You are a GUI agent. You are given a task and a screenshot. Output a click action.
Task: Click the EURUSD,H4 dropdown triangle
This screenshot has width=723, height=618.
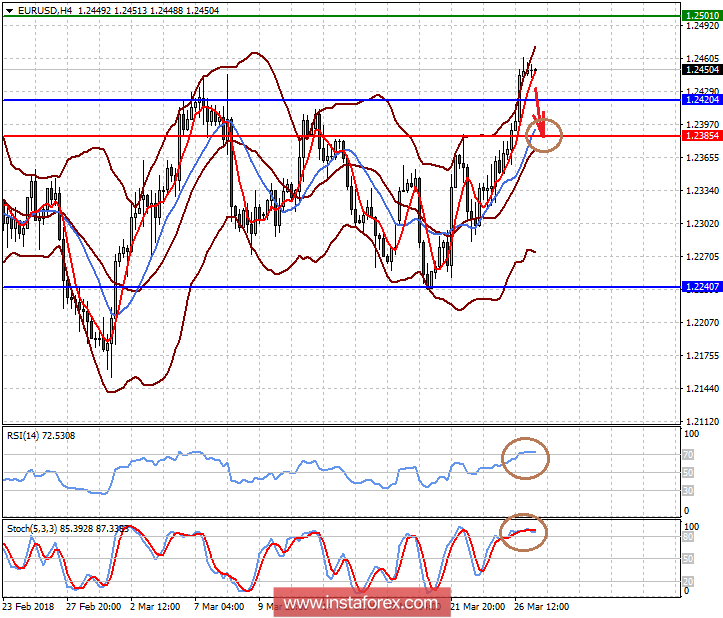(x=10, y=11)
